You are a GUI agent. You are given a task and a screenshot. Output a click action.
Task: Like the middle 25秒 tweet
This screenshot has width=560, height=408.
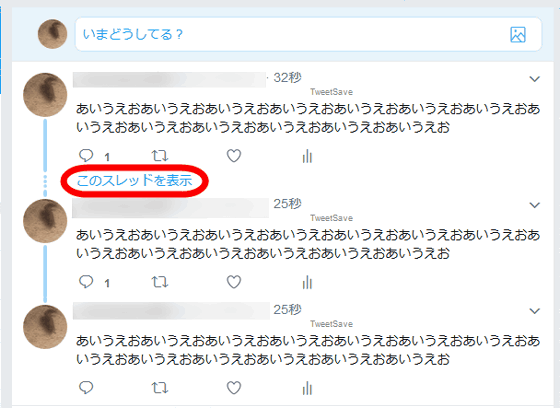click(x=234, y=282)
